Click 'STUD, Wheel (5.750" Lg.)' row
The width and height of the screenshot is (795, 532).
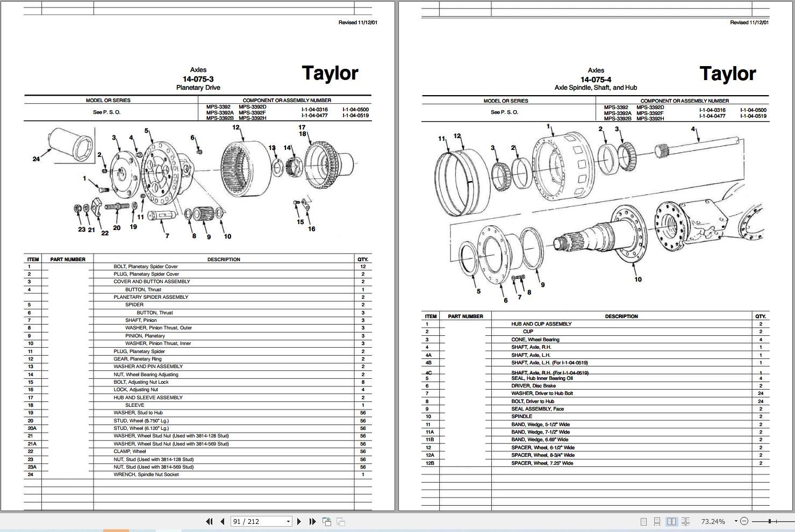point(198,421)
